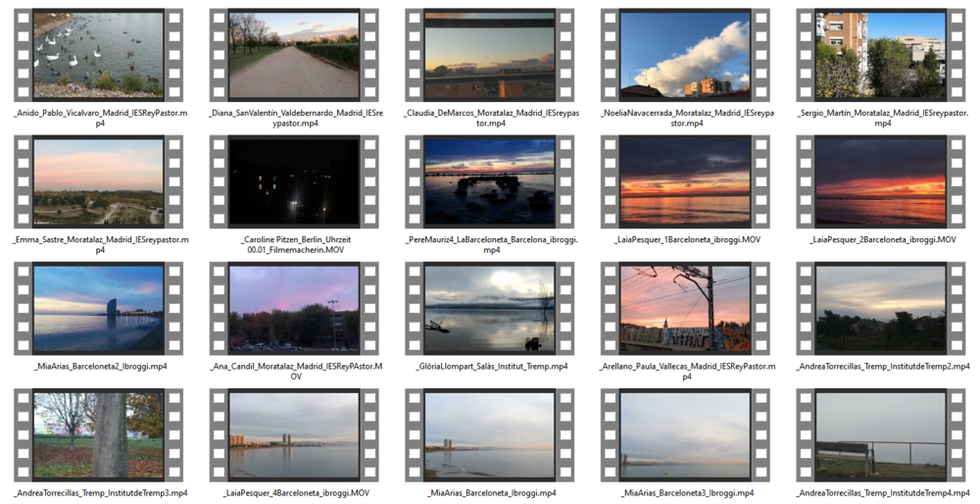980x504 pixels.
Task: Click MiaArias_Barceloneta3 pale sea video thumbnail
Action: 686,435
